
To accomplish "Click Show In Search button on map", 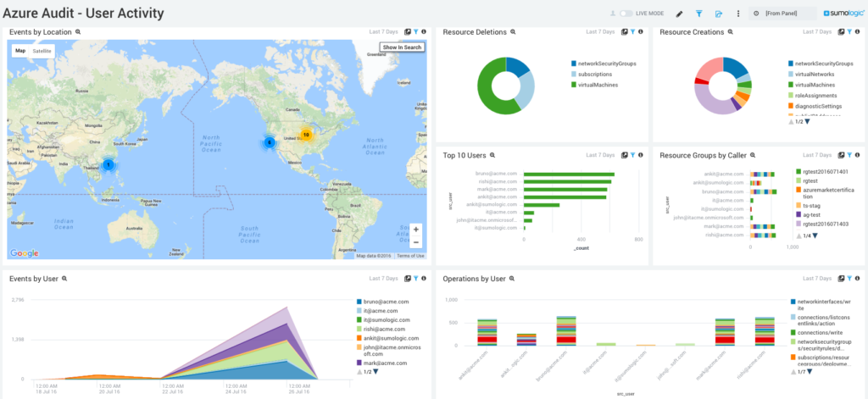I will pos(402,47).
